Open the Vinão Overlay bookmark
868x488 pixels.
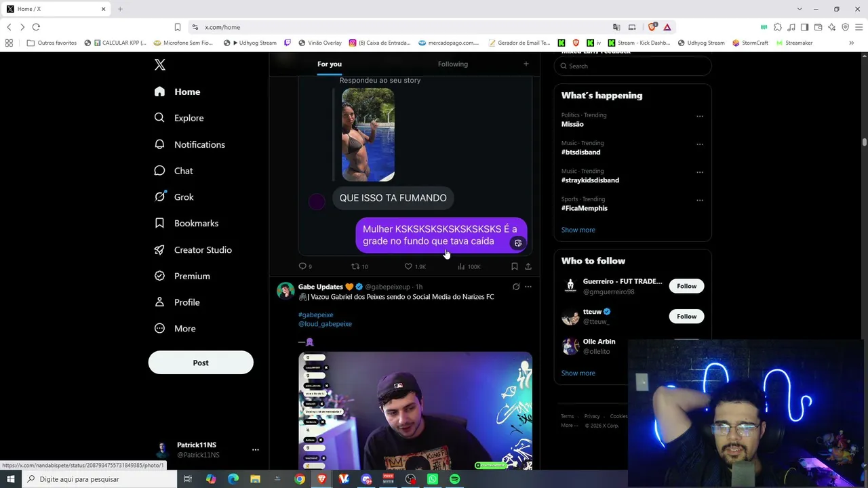(x=320, y=43)
